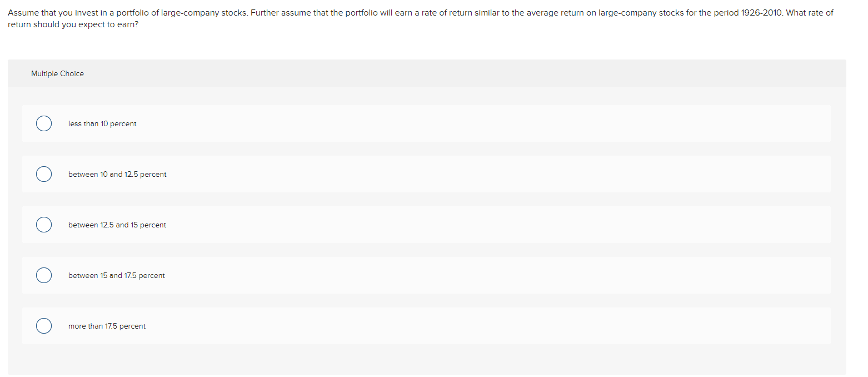
Task: Pick the between 15 and 17.5 percent option
Action: pos(44,275)
